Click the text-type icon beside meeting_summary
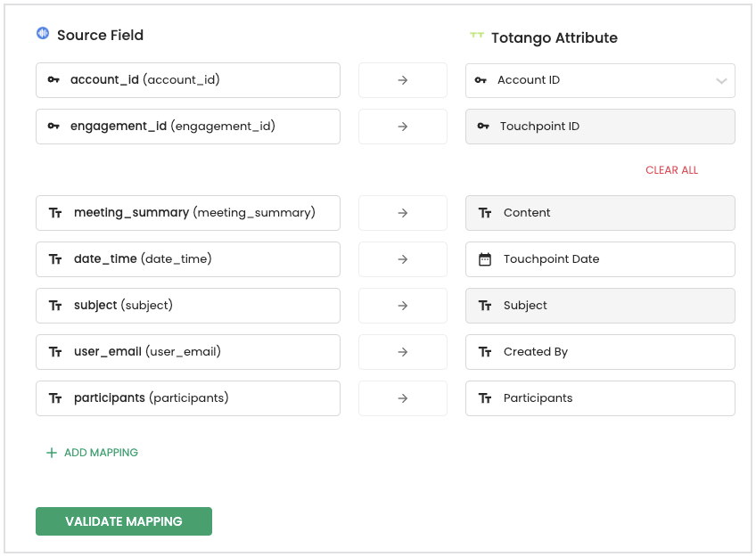This screenshot has width=756, height=557. coord(55,213)
